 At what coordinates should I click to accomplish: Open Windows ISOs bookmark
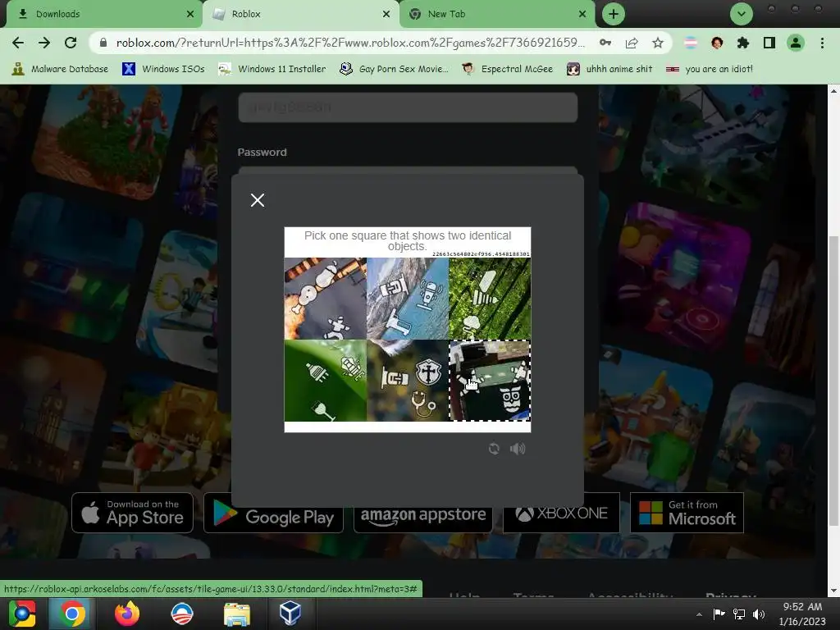[x=163, y=69]
